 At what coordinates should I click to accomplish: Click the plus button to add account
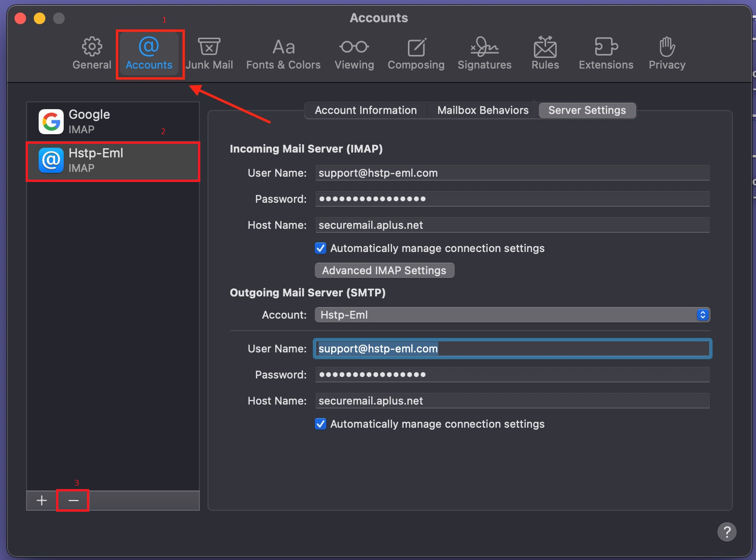[42, 501]
